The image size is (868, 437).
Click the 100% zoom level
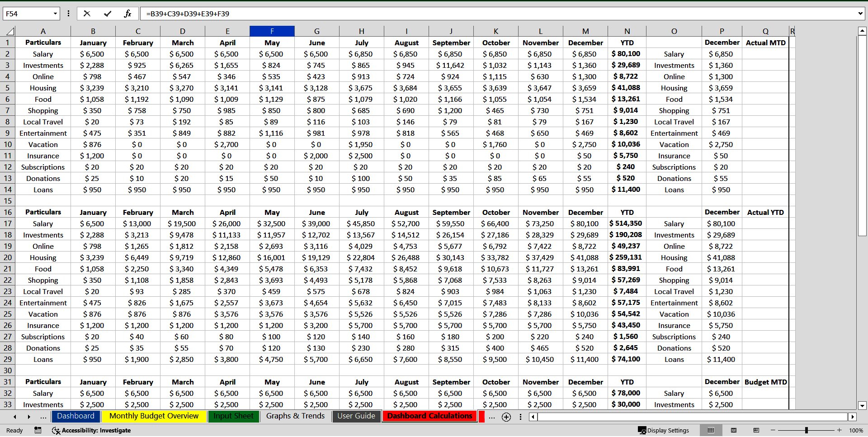point(856,430)
